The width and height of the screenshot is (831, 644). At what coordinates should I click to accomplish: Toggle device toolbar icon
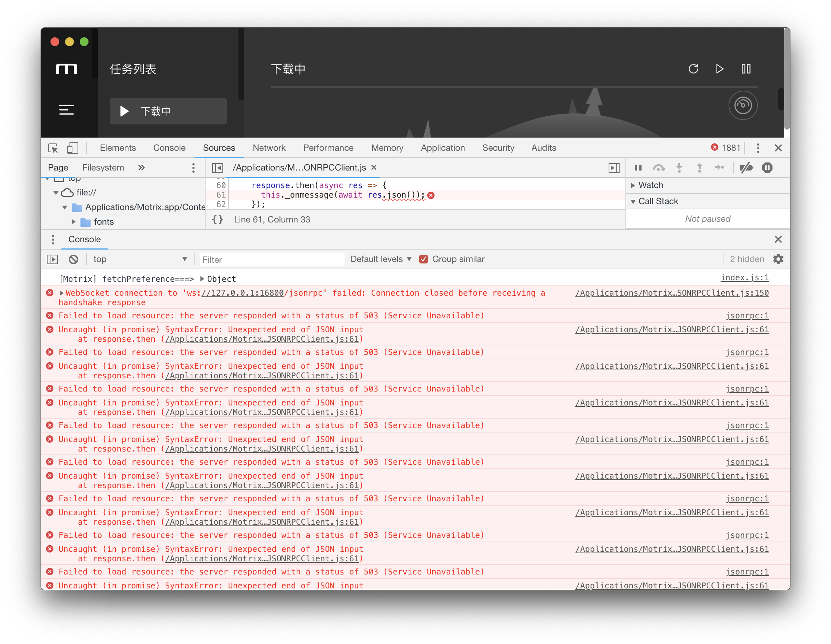pos(72,148)
